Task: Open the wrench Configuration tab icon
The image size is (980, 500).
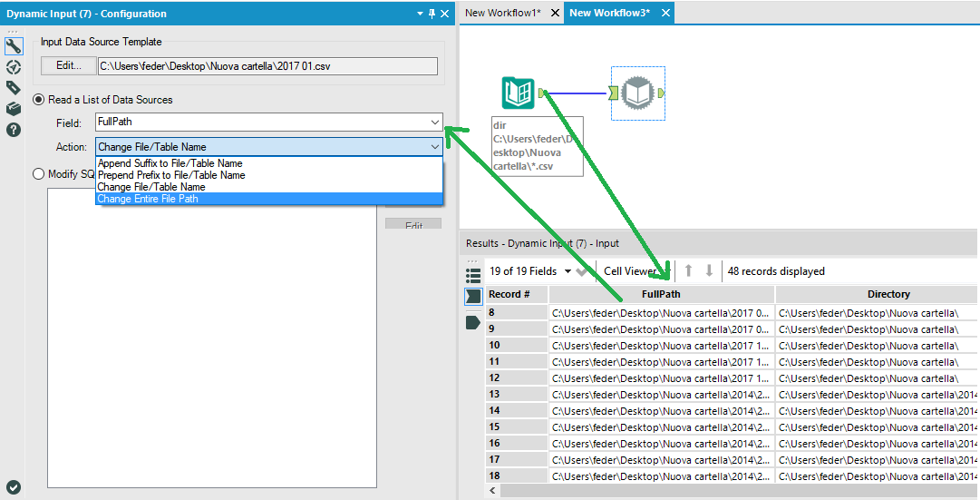Action: tap(14, 47)
